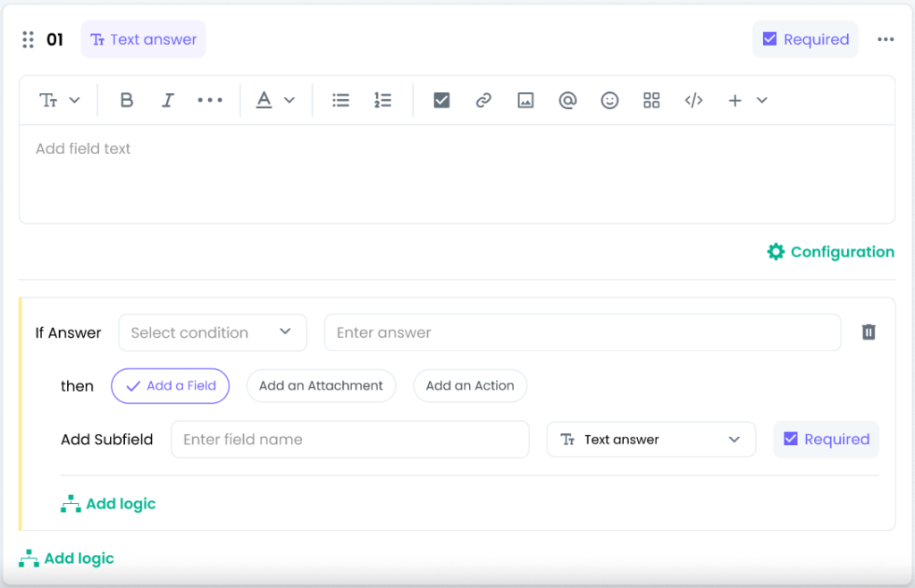Insert a code block with the code icon
This screenshot has height=588, width=915.
pyautogui.click(x=693, y=100)
